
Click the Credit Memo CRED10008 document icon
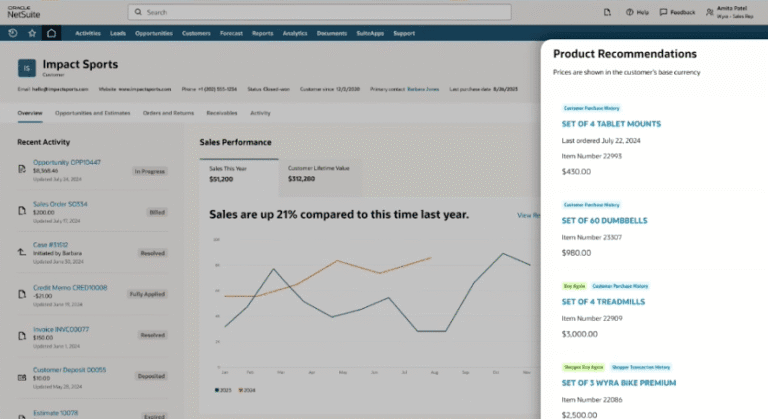pyautogui.click(x=22, y=294)
